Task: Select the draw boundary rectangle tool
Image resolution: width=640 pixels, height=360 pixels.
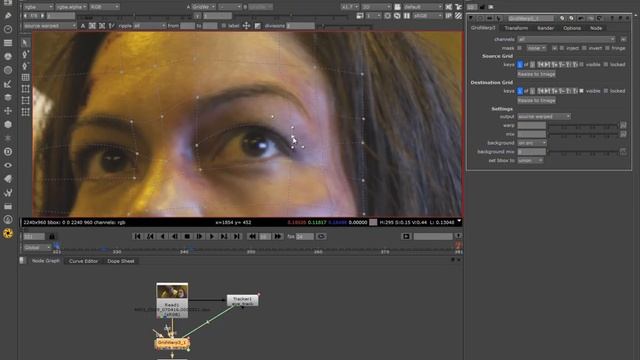Action: [x=25, y=89]
